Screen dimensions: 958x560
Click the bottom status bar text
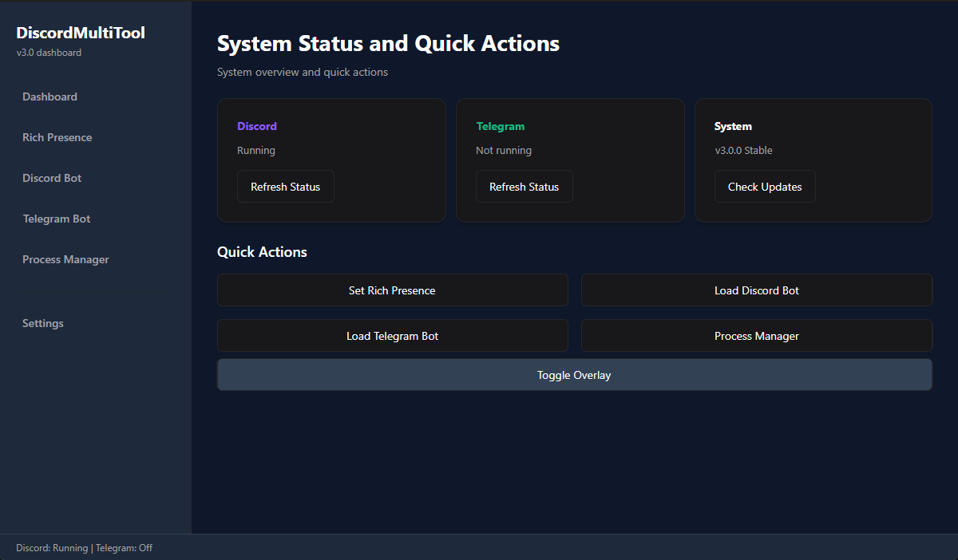click(x=84, y=548)
